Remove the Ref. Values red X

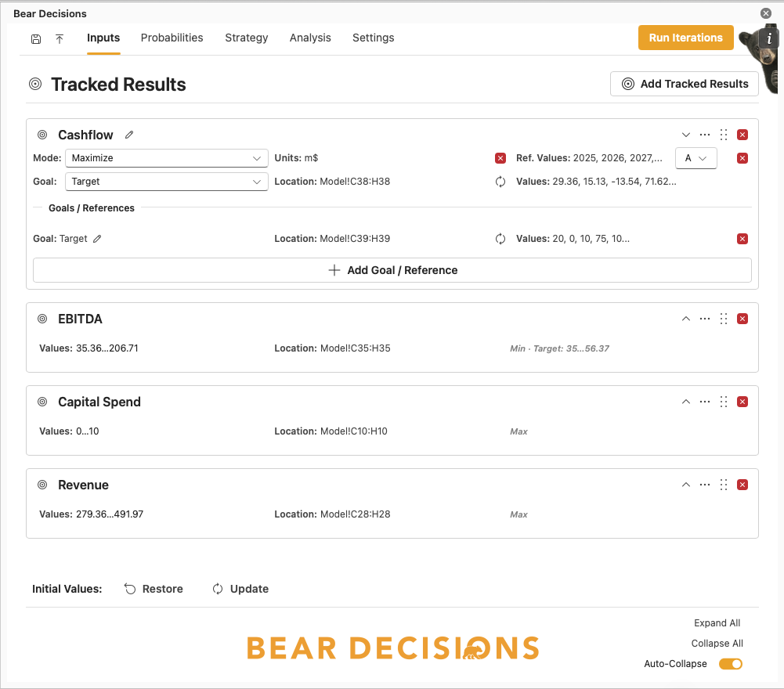tap(742, 158)
